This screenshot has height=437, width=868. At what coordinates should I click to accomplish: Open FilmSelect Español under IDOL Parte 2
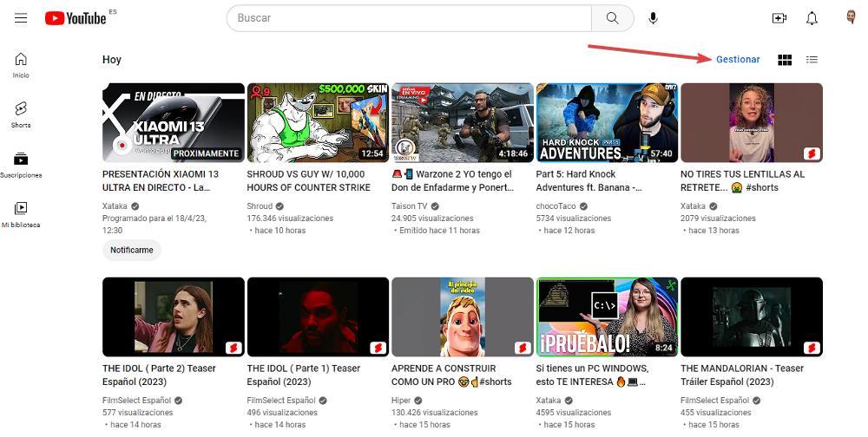click(x=137, y=400)
